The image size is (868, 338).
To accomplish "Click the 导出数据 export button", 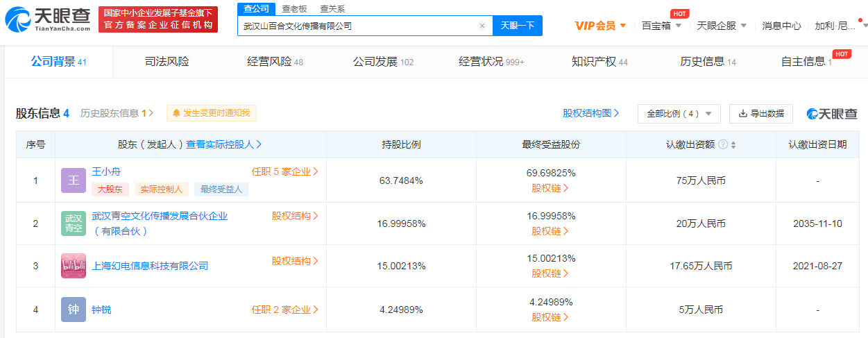I will tap(761, 113).
